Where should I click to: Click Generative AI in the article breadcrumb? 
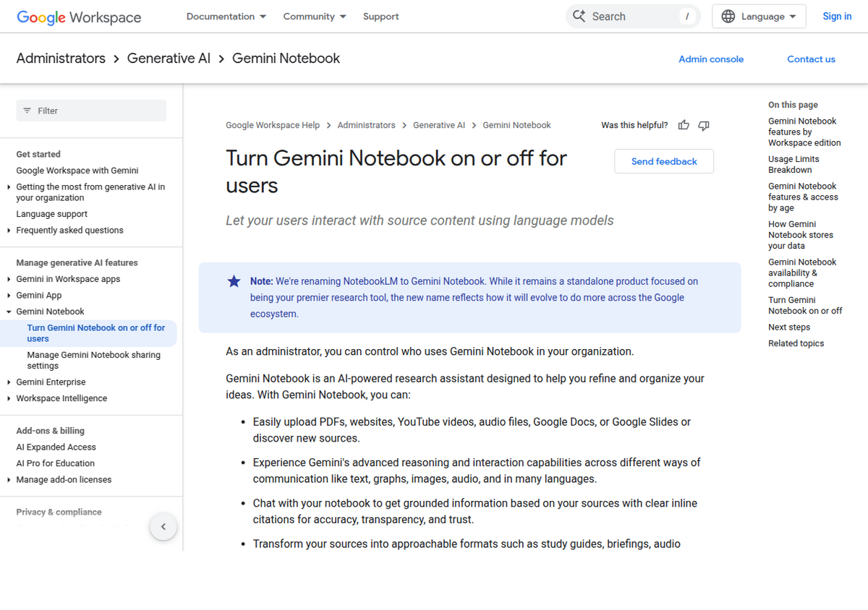[439, 125]
